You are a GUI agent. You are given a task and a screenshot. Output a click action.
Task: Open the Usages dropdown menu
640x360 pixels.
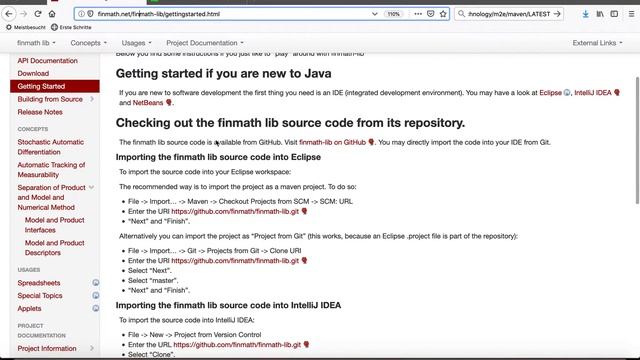click(x=137, y=43)
